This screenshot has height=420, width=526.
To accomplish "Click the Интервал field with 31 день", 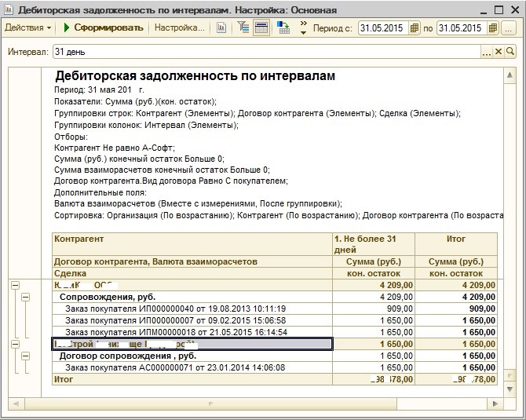I will [x=267, y=52].
